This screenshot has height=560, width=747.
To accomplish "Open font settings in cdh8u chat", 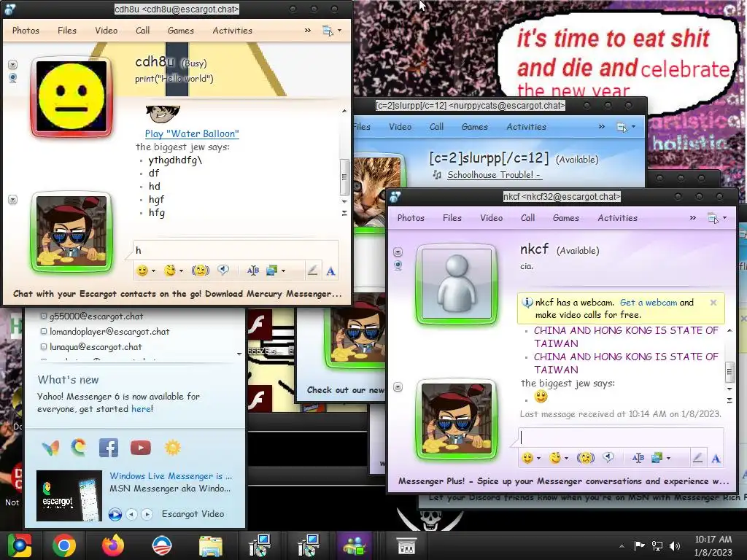I will 253,271.
